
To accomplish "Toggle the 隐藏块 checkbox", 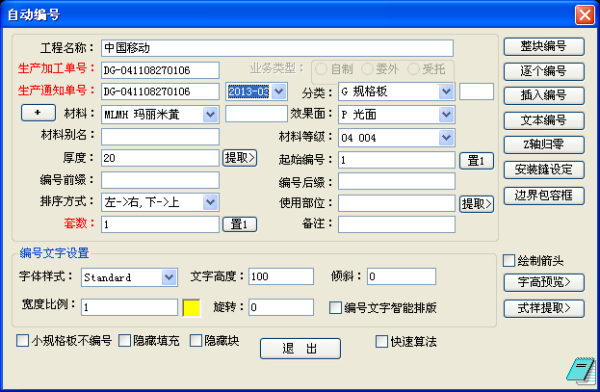I will [x=196, y=340].
